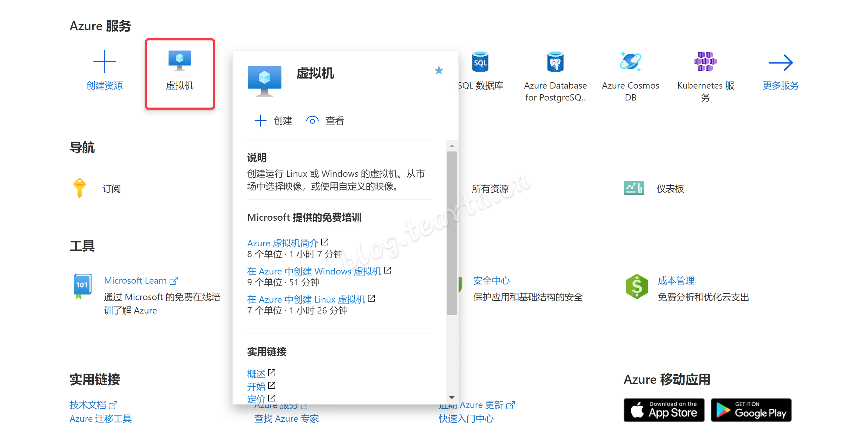Open the Azure 迁移工具 link
The width and height of the screenshot is (868, 440).
(x=100, y=419)
